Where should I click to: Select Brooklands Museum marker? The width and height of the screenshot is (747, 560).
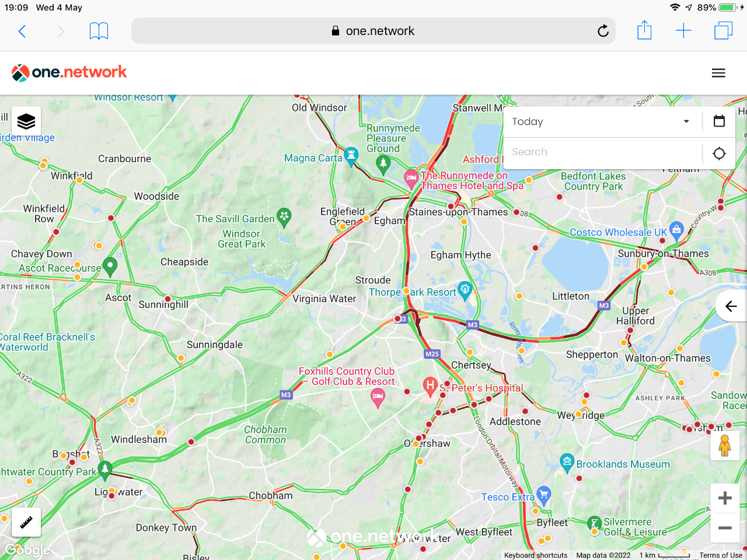567,462
